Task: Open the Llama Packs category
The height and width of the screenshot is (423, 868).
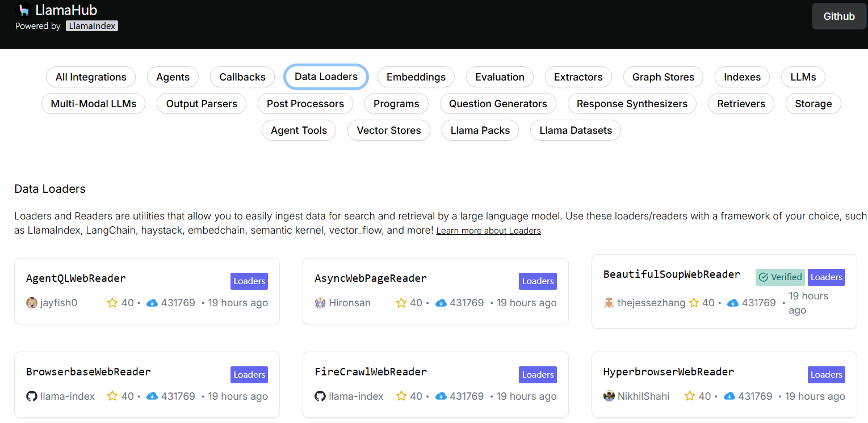Action: click(480, 130)
